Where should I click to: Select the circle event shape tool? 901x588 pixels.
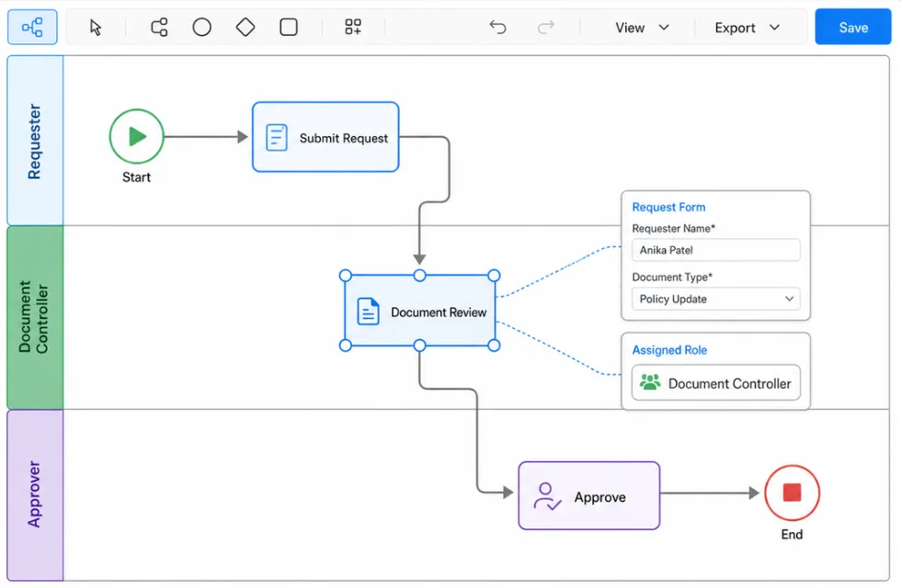coord(201,27)
